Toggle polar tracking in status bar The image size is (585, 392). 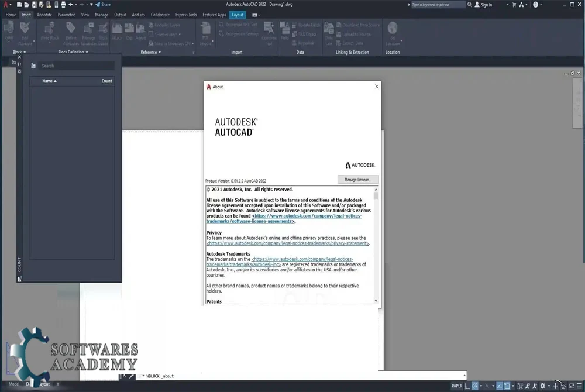pyautogui.click(x=475, y=386)
